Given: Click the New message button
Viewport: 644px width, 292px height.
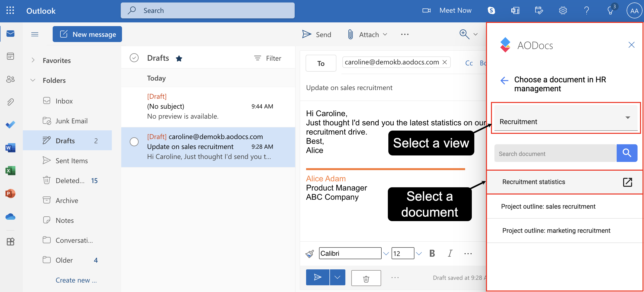Looking at the screenshot, I should [x=87, y=34].
